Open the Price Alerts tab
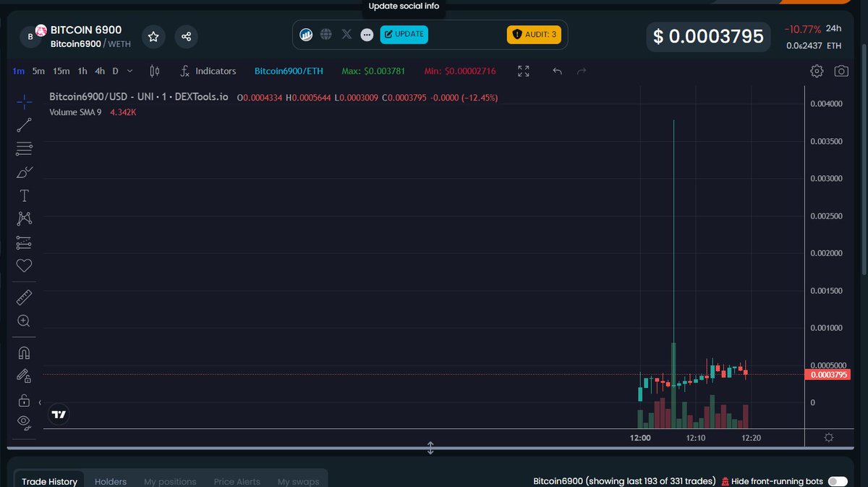Viewport: 868px width, 487px height. (237, 481)
